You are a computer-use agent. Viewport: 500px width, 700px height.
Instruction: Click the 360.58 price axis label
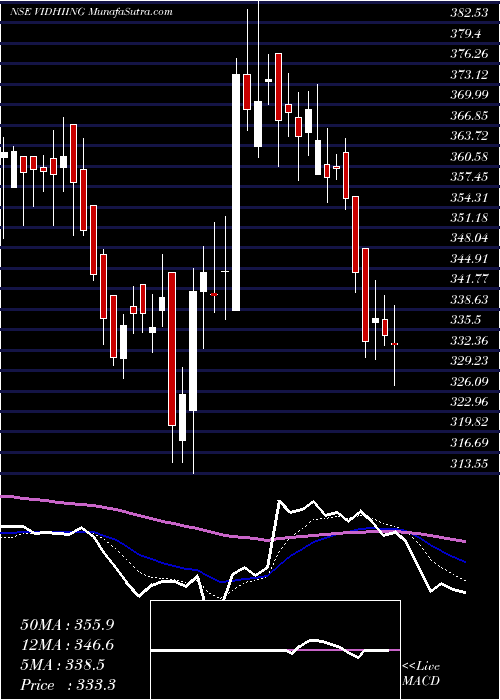(x=469, y=156)
